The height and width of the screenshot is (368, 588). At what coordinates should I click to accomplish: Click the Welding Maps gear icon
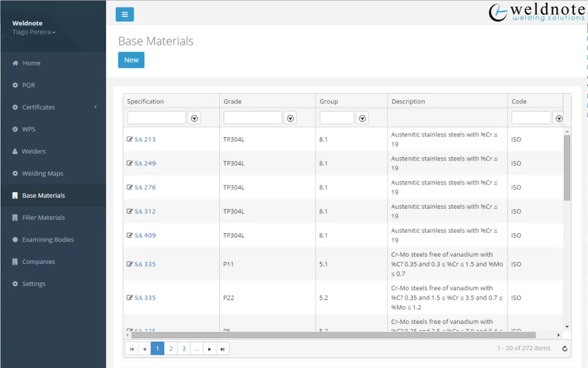[x=15, y=173]
